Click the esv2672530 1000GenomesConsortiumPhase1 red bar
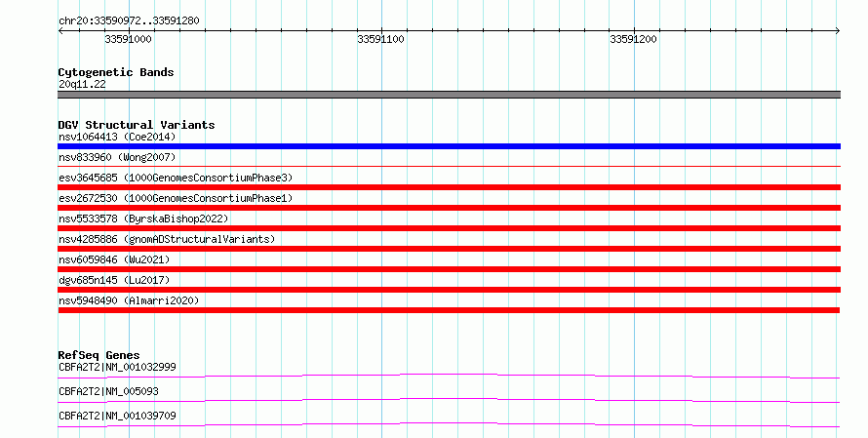The image size is (868, 438). click(x=449, y=208)
